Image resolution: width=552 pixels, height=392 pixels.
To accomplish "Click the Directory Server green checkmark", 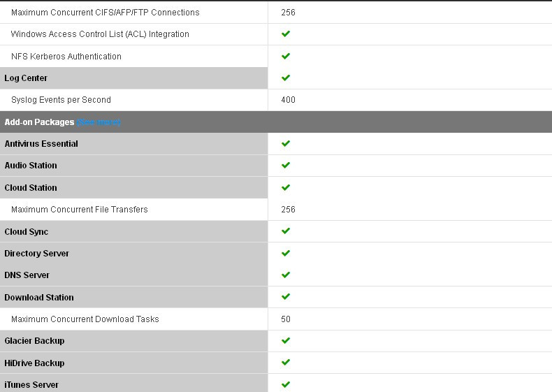I will pyautogui.click(x=286, y=253).
